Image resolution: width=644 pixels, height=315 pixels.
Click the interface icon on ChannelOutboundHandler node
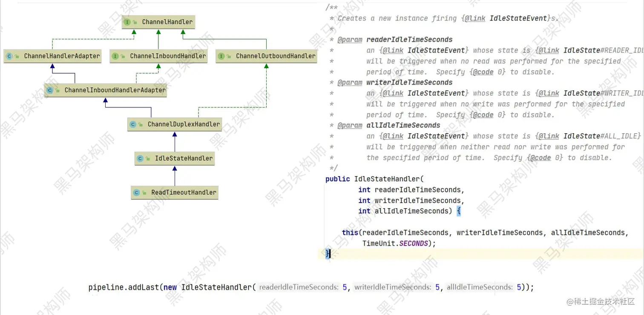[221, 56]
